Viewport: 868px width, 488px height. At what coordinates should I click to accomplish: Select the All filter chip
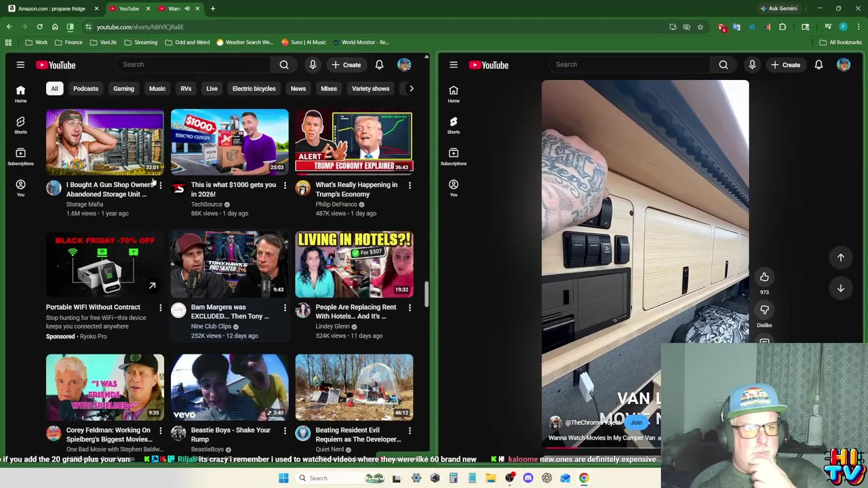click(x=54, y=89)
